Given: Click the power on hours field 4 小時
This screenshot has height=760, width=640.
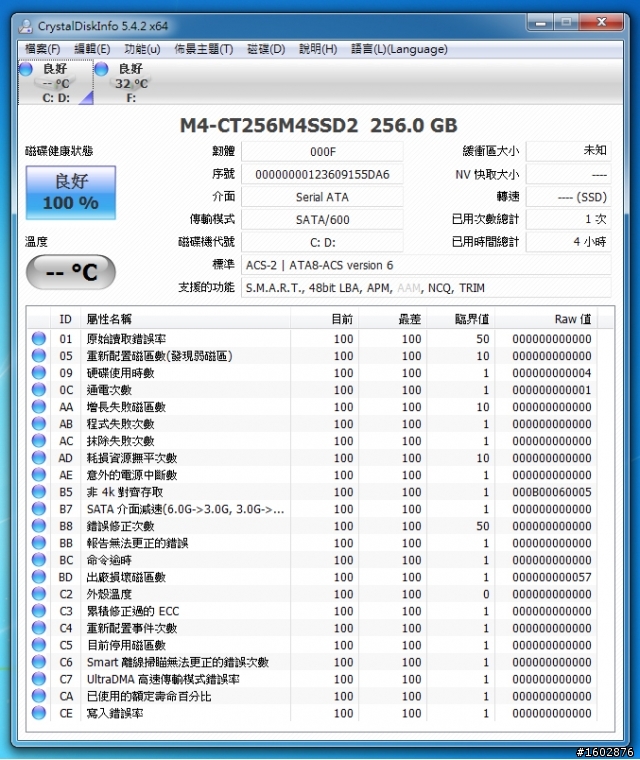Looking at the screenshot, I should (x=568, y=242).
